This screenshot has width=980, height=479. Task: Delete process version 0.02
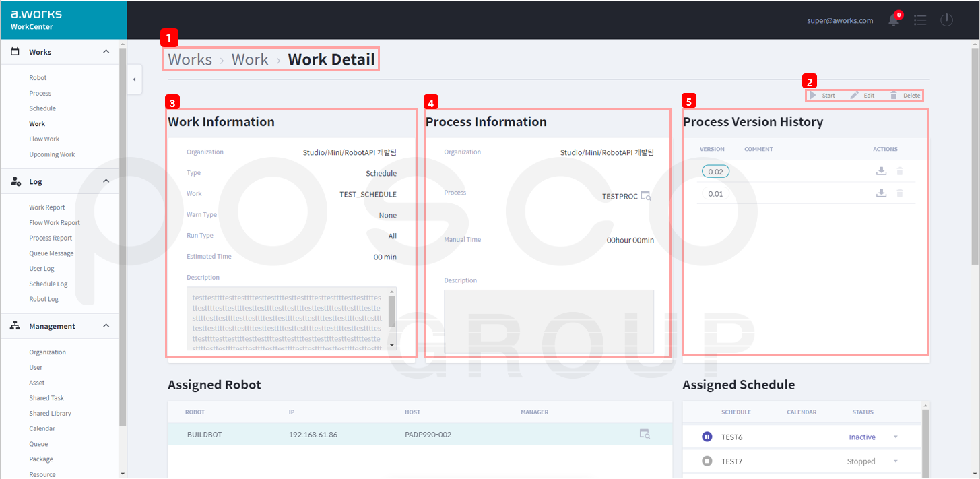900,171
